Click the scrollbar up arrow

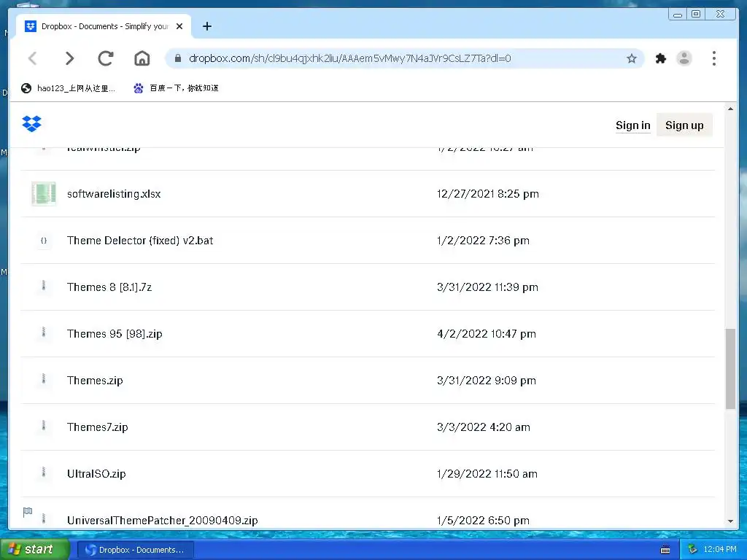[x=730, y=109]
